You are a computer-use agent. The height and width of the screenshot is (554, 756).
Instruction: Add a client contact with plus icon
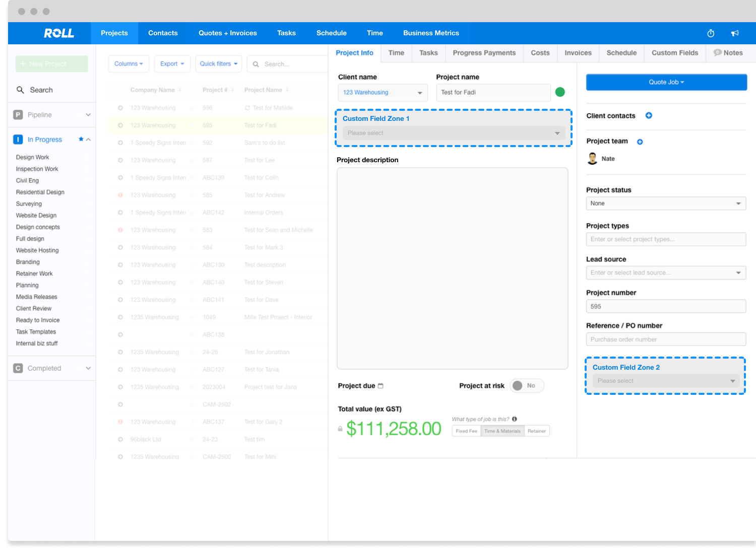[649, 115]
